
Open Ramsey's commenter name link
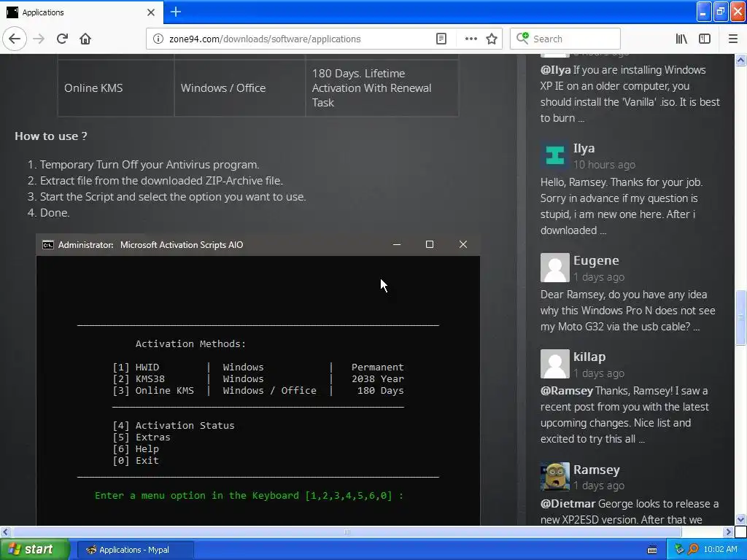click(x=597, y=470)
